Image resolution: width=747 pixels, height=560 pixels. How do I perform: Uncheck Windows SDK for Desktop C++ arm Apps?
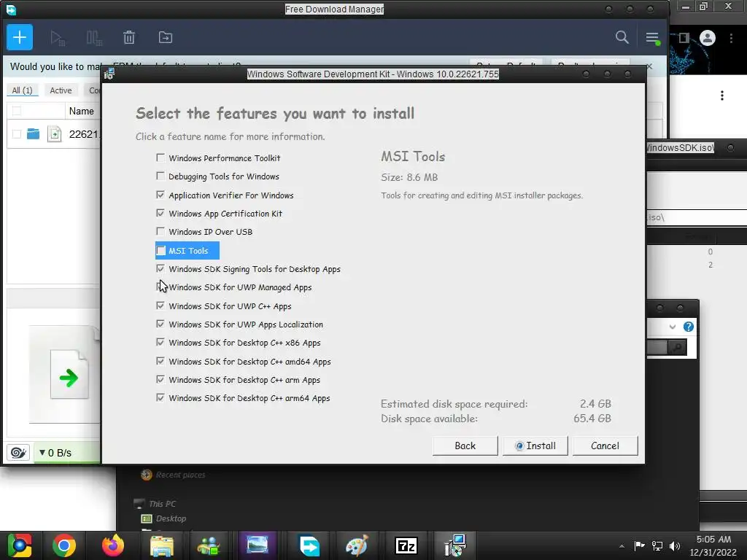[160, 379]
